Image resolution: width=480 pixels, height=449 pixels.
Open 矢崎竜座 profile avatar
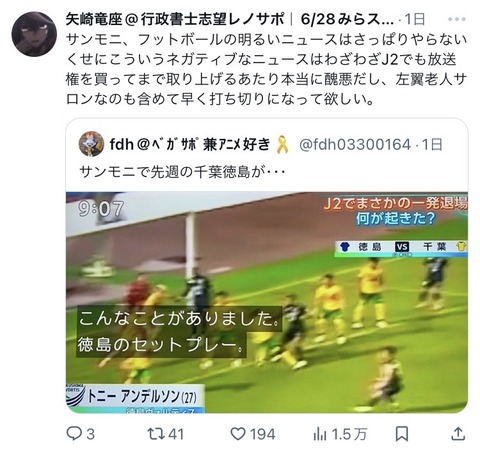coord(34,34)
